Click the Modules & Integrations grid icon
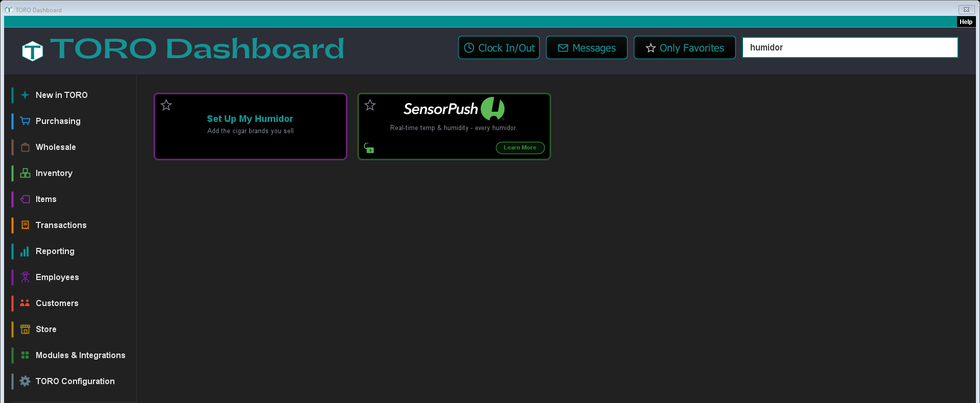The height and width of the screenshot is (403, 980). (25, 355)
